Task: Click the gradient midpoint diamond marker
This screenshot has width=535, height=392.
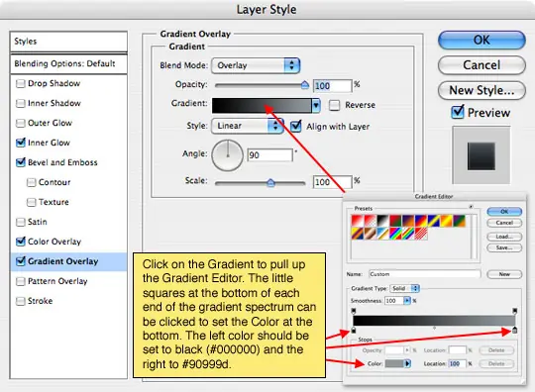Action: [434, 328]
